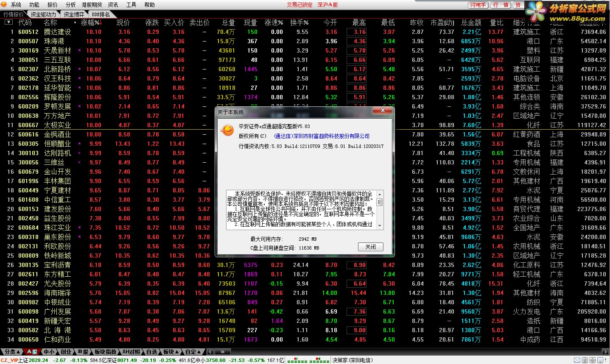Click the horizontal scrollbar right arrow at bottom
This screenshot has width=610, height=364.
[606, 352]
